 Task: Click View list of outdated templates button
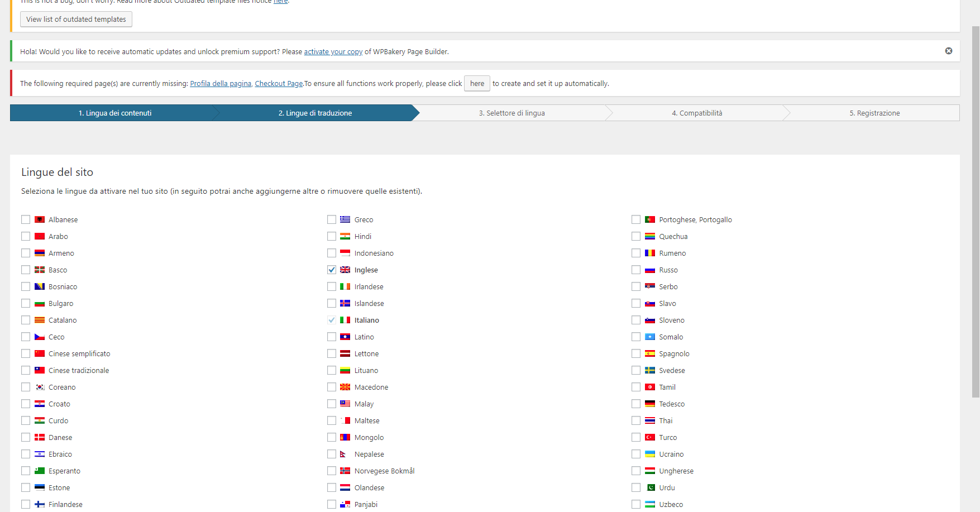(76, 19)
